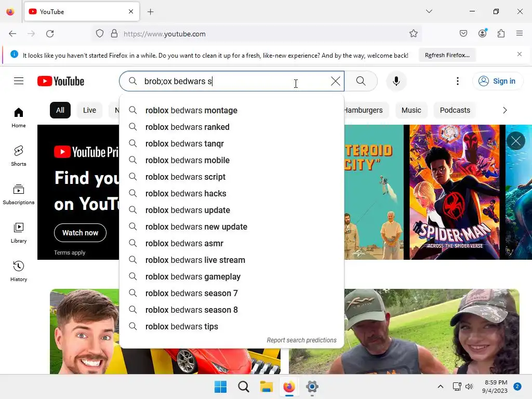532x399 pixels.
Task: Select the Live filter chip
Action: click(89, 110)
